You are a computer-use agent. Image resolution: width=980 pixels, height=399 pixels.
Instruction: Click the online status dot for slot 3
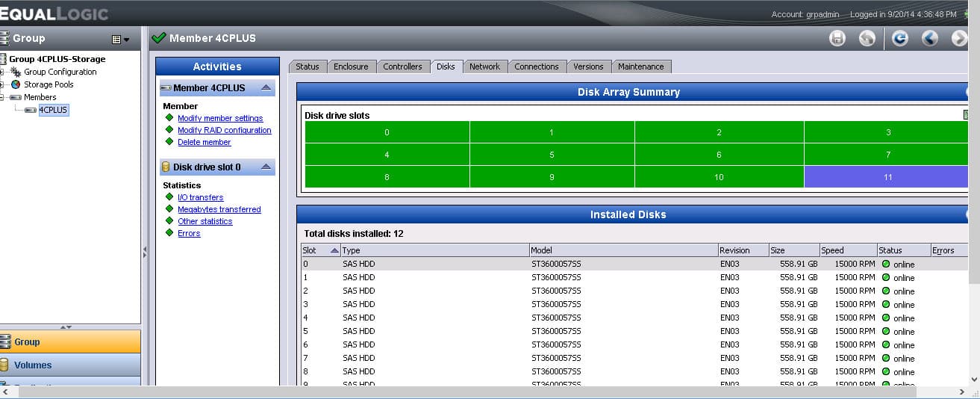coord(886,304)
